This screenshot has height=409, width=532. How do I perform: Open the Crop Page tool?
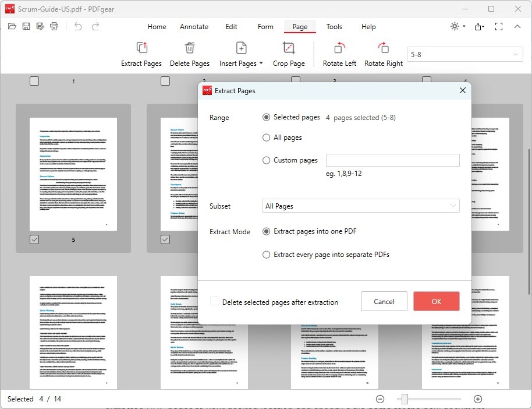click(289, 52)
